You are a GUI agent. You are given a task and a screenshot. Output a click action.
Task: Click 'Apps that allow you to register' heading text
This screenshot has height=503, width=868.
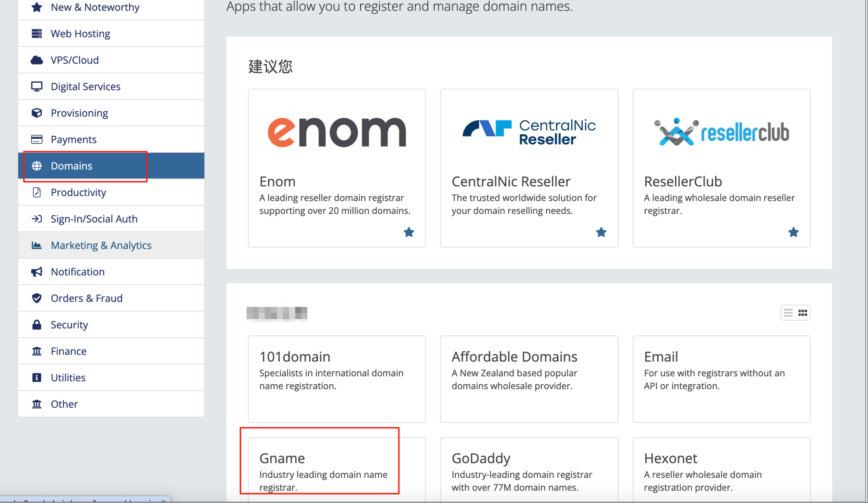coord(400,7)
